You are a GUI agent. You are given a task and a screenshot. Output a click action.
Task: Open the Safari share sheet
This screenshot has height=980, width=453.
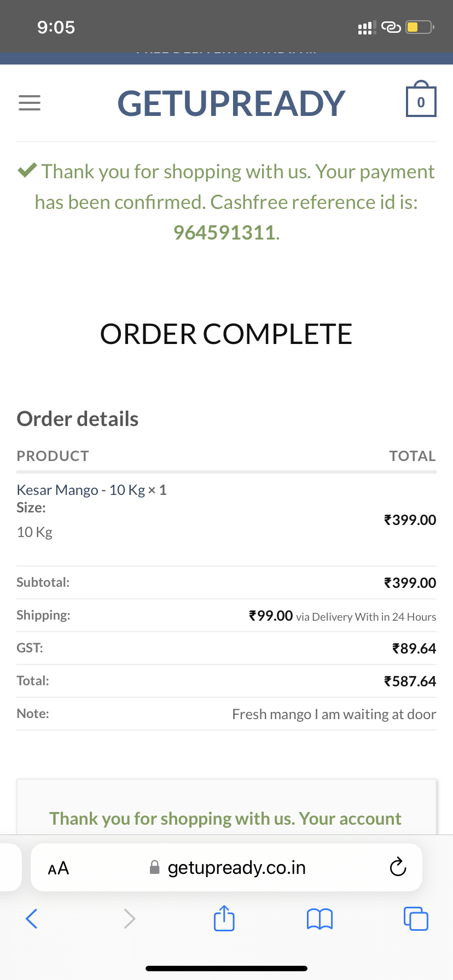pos(224,918)
